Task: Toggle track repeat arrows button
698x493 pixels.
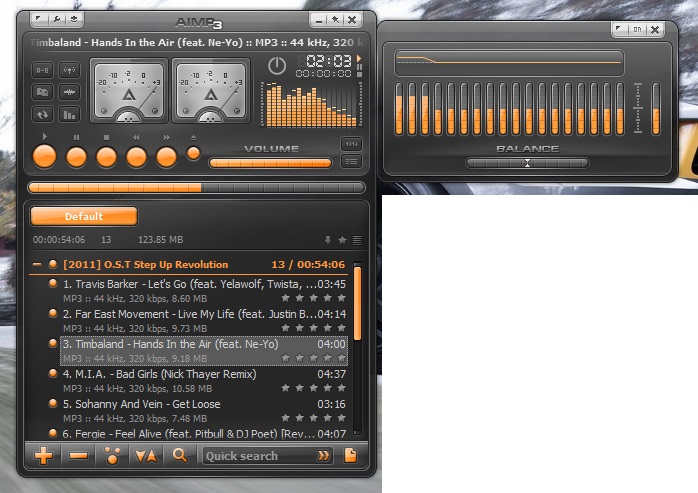Action: [42, 114]
